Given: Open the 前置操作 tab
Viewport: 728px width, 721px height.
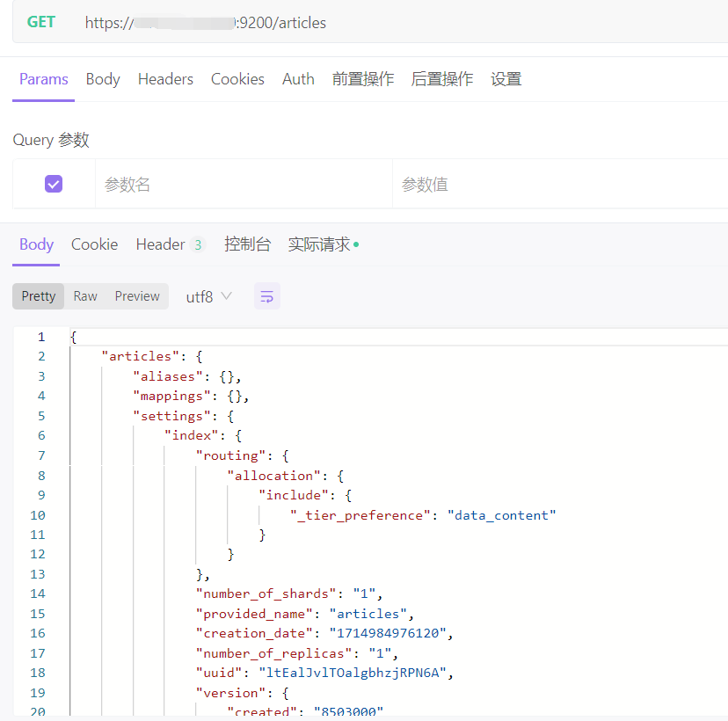Looking at the screenshot, I should pyautogui.click(x=362, y=79).
